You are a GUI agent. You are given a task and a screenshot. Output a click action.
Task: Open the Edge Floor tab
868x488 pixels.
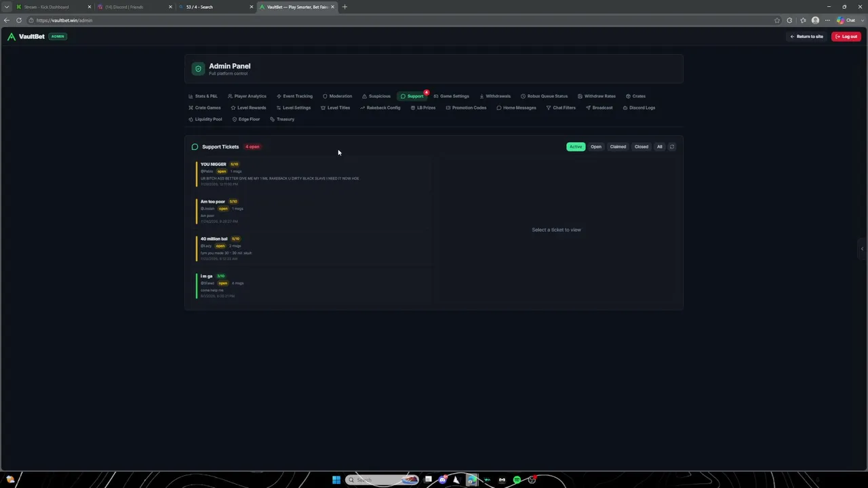click(x=245, y=119)
